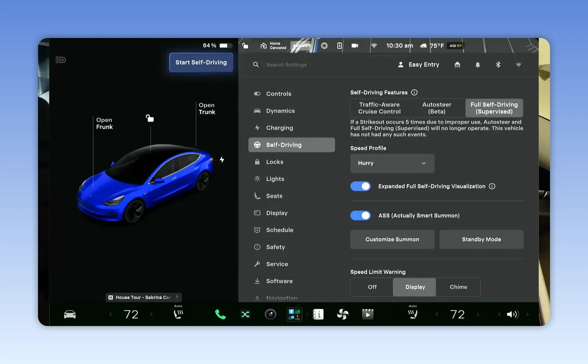This screenshot has width=588, height=364.
Task: Show info for Expanded Full Self-Driving Visualization
Action: tap(492, 186)
